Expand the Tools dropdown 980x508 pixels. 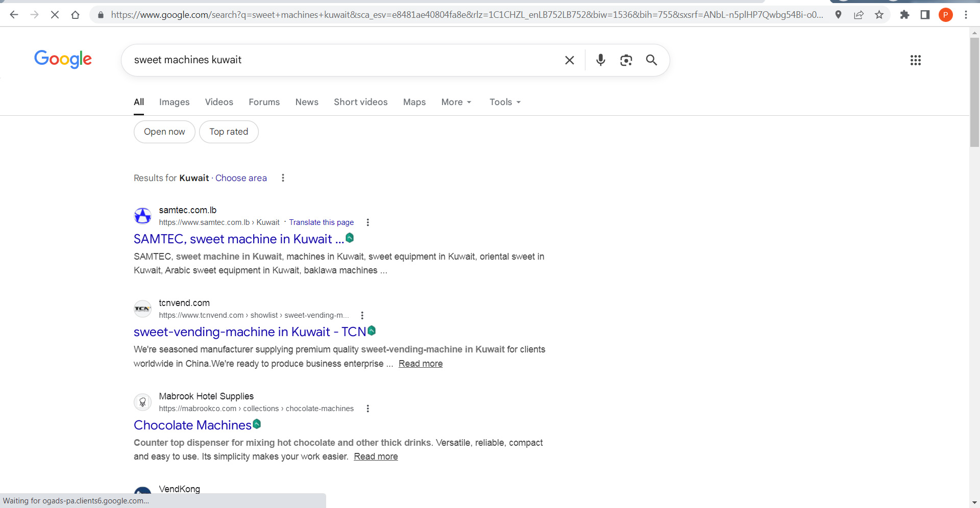(505, 102)
